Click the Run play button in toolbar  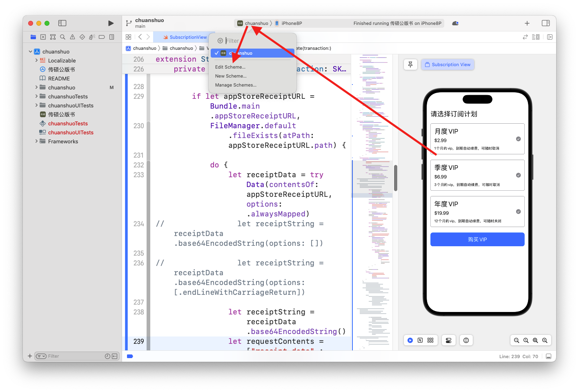coord(111,23)
